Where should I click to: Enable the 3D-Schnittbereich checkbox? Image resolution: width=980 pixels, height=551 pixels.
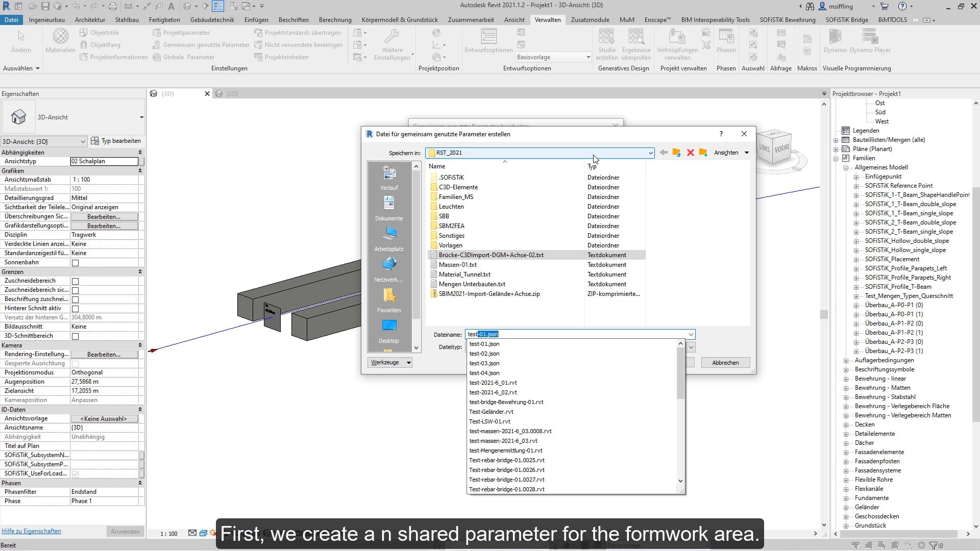pos(75,336)
